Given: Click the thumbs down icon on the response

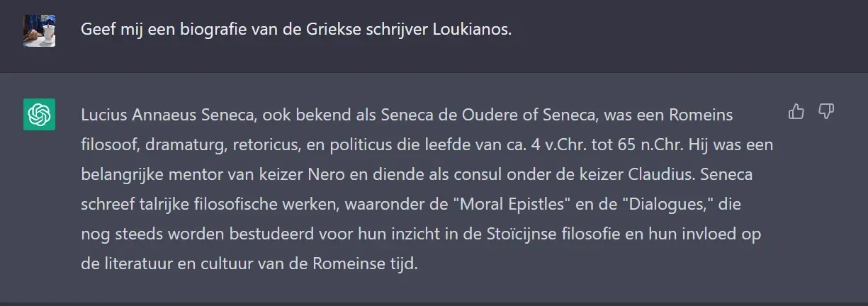Looking at the screenshot, I should (x=826, y=112).
